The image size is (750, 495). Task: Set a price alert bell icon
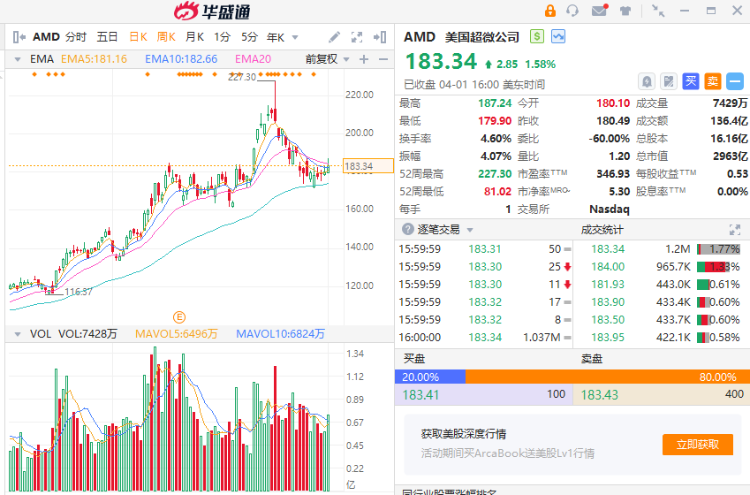click(x=647, y=81)
